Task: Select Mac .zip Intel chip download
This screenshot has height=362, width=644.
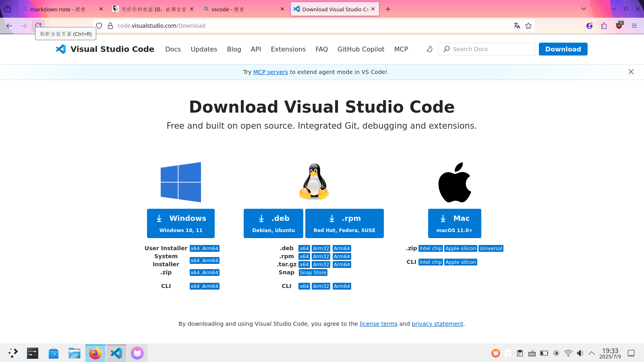Action: pyautogui.click(x=431, y=249)
